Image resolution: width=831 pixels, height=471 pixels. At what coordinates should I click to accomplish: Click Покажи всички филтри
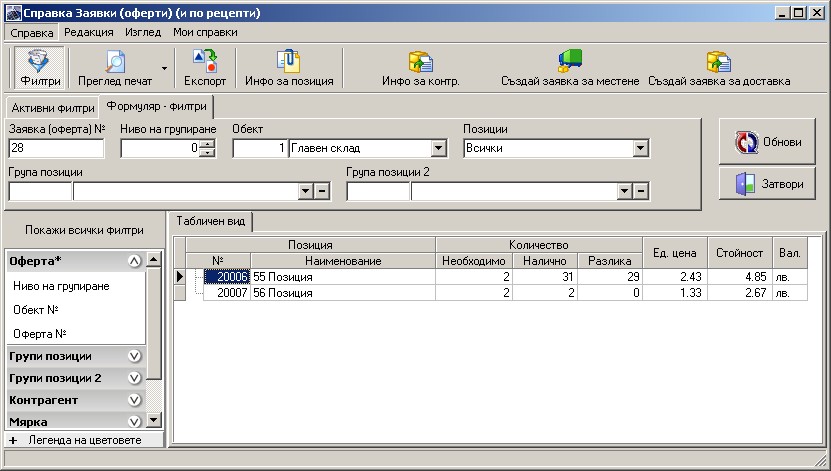84,230
